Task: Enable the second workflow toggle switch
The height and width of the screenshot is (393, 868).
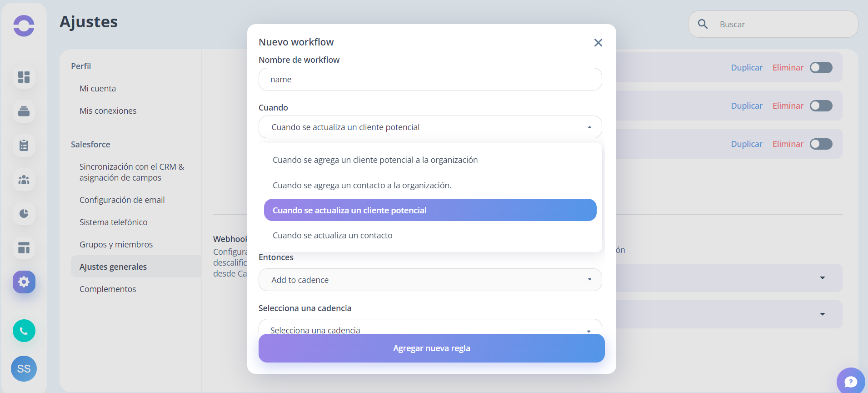Action: click(x=821, y=106)
